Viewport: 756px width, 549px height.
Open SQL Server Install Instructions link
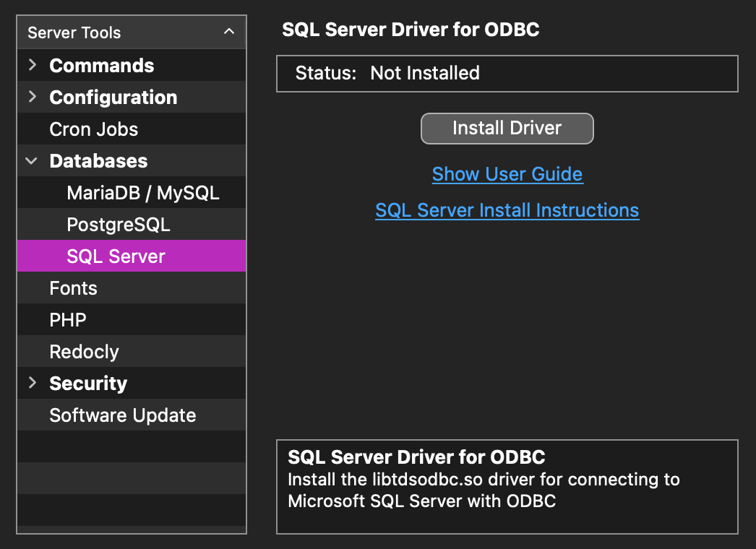(507, 210)
